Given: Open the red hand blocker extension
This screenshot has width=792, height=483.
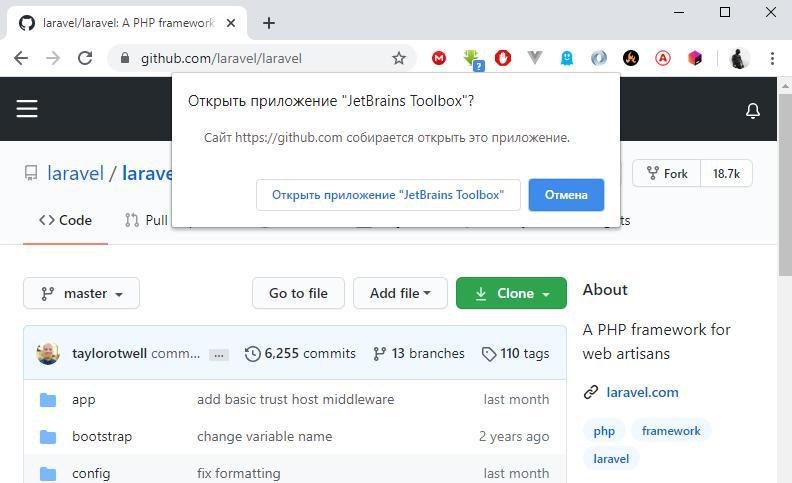Looking at the screenshot, I should point(503,58).
